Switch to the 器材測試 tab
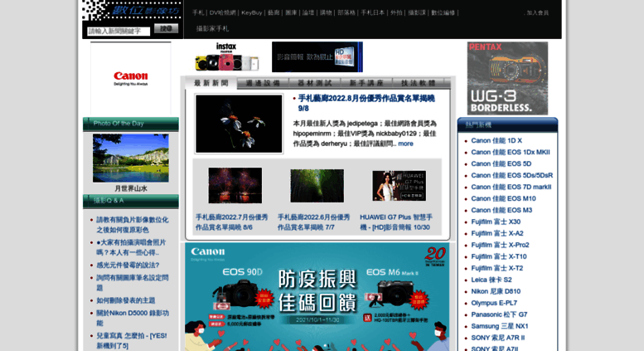This screenshot has height=351, width=644. pyautogui.click(x=315, y=83)
